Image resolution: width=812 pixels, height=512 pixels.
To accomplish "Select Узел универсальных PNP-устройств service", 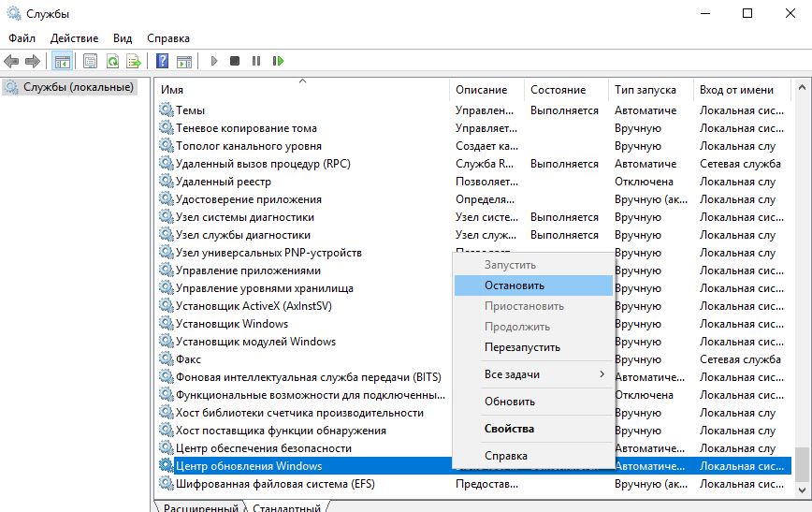I will [x=268, y=253].
